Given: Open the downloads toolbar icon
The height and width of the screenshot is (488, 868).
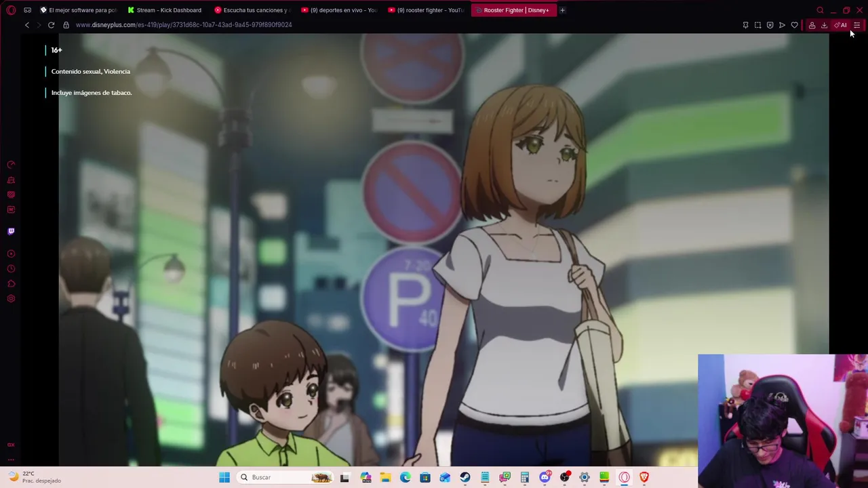Looking at the screenshot, I should tap(824, 25).
